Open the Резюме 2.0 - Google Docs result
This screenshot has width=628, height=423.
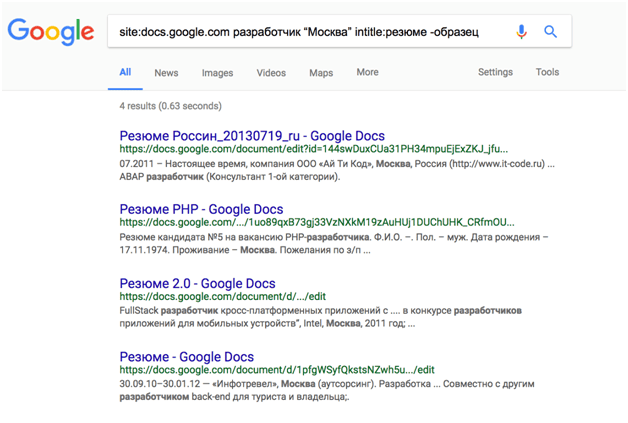point(200,284)
